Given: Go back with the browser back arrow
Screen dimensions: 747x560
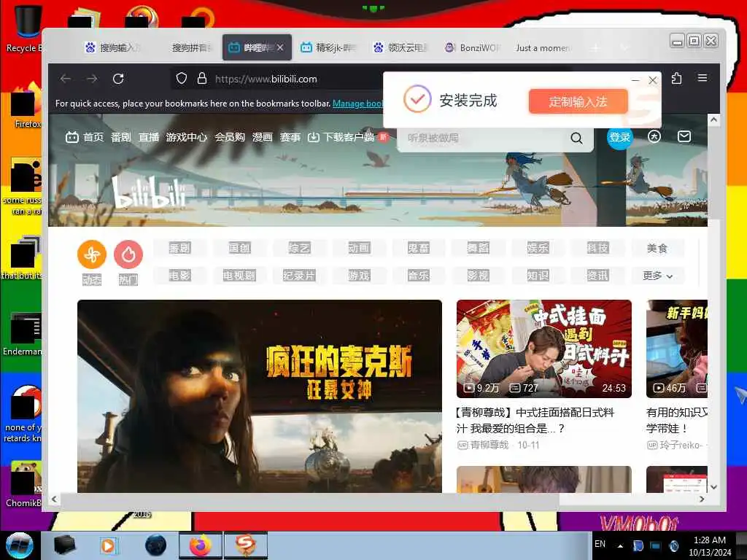Looking at the screenshot, I should pyautogui.click(x=66, y=79).
